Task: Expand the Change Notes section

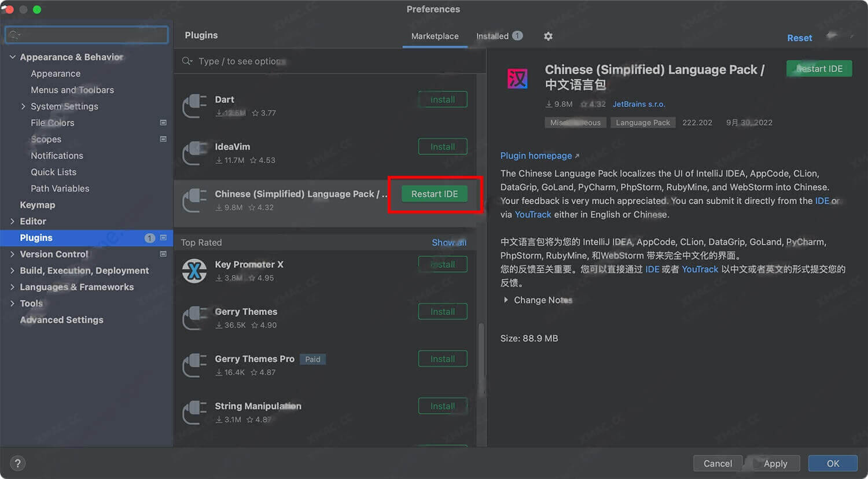Action: pos(506,300)
